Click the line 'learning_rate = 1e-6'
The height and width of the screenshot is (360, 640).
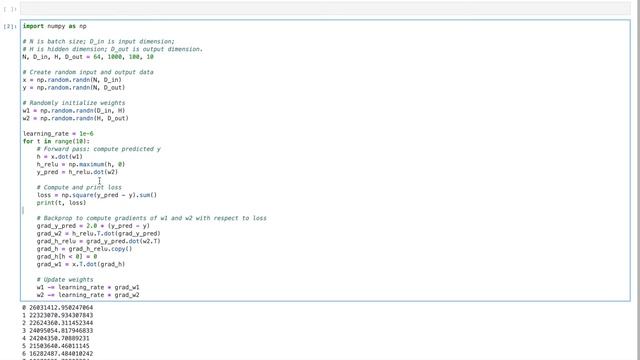pos(58,134)
